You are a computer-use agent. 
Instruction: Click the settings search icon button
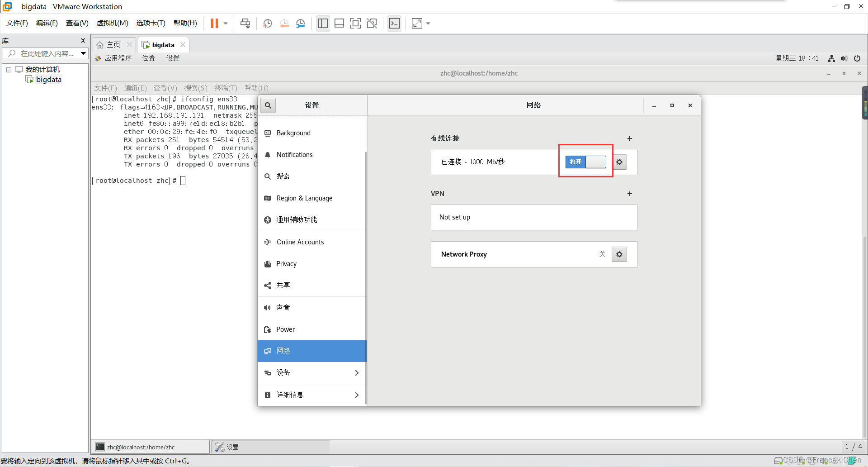point(268,105)
